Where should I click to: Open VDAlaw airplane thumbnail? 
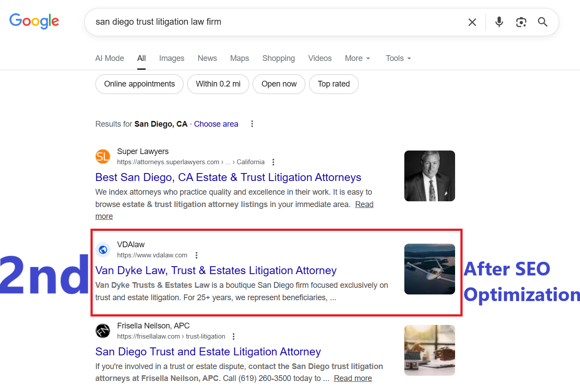(x=429, y=269)
